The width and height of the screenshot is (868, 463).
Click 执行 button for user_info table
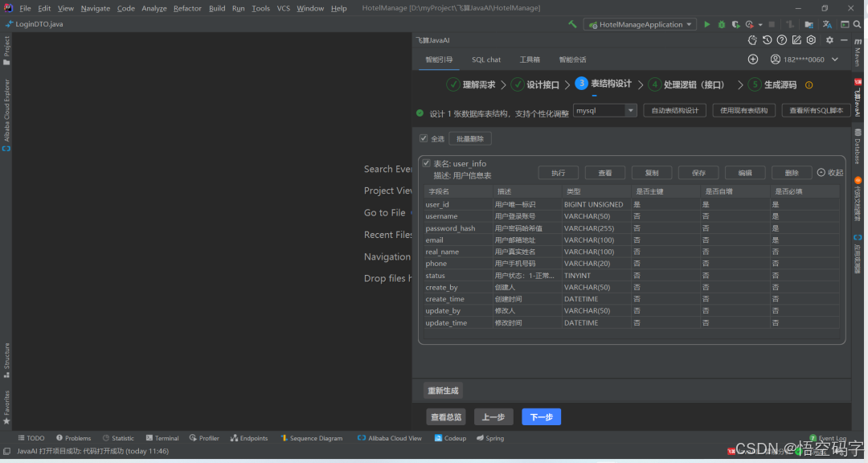558,173
